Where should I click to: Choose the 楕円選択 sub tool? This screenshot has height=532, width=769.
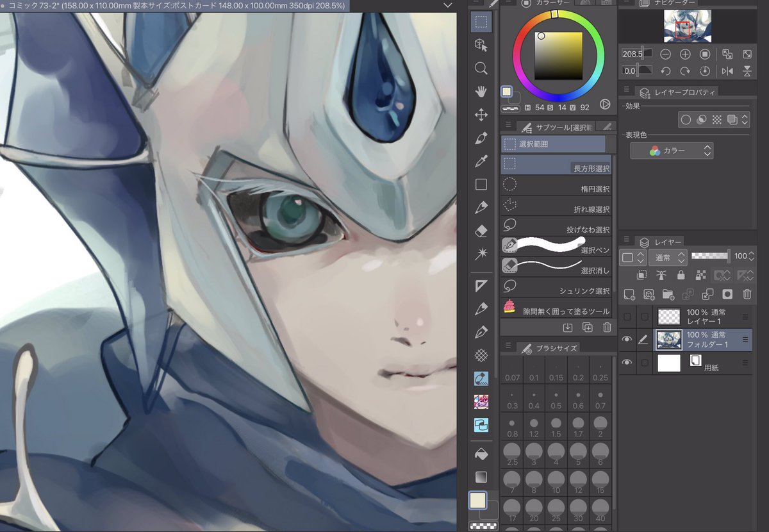click(x=556, y=185)
